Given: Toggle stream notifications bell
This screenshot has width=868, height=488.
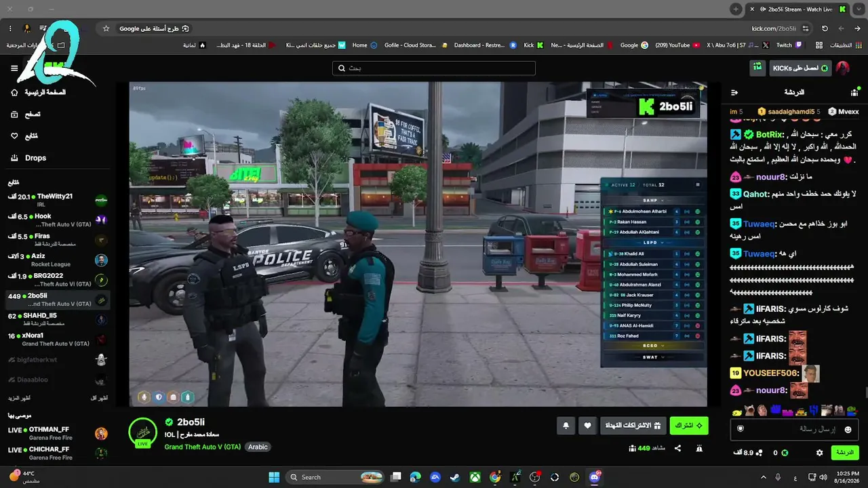Looking at the screenshot, I should [x=566, y=426].
